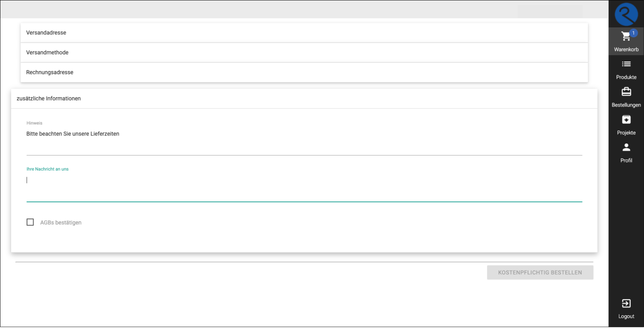Open the shopping cart icon
Viewport: 644px width, 328px height.
[x=625, y=37]
